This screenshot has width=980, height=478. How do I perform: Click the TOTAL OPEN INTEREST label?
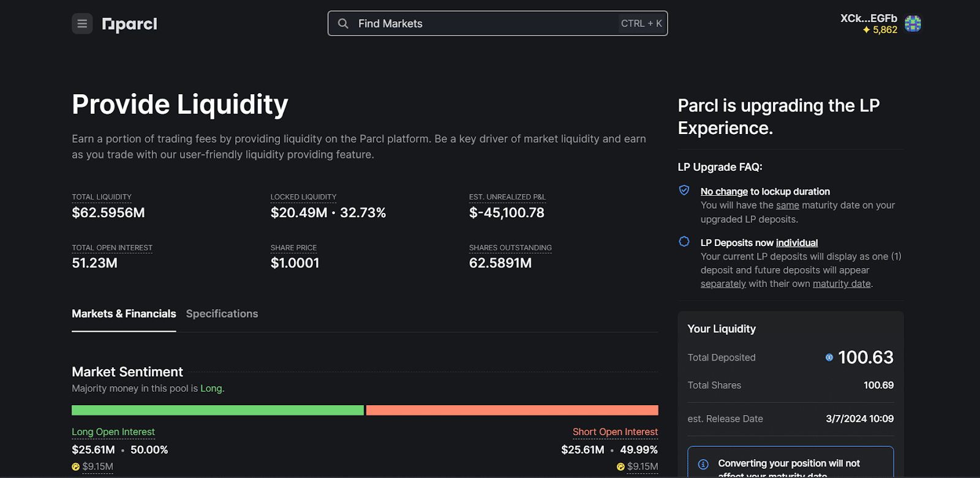tap(112, 248)
